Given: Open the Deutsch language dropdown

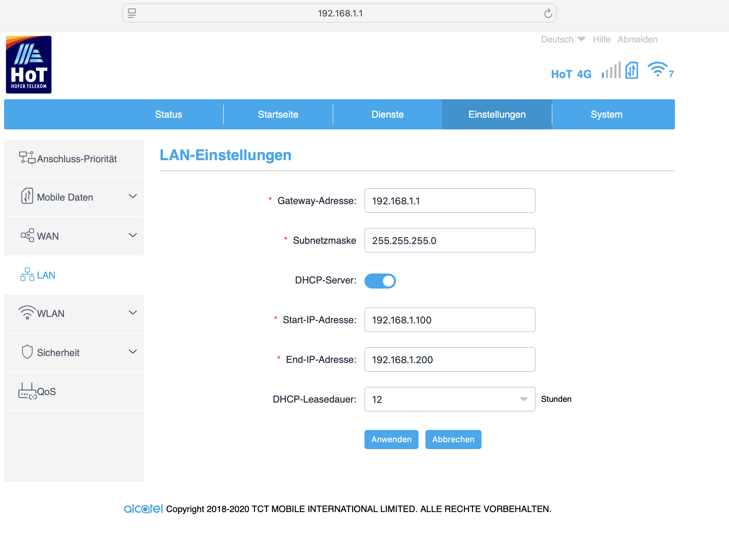Looking at the screenshot, I should 563,39.
